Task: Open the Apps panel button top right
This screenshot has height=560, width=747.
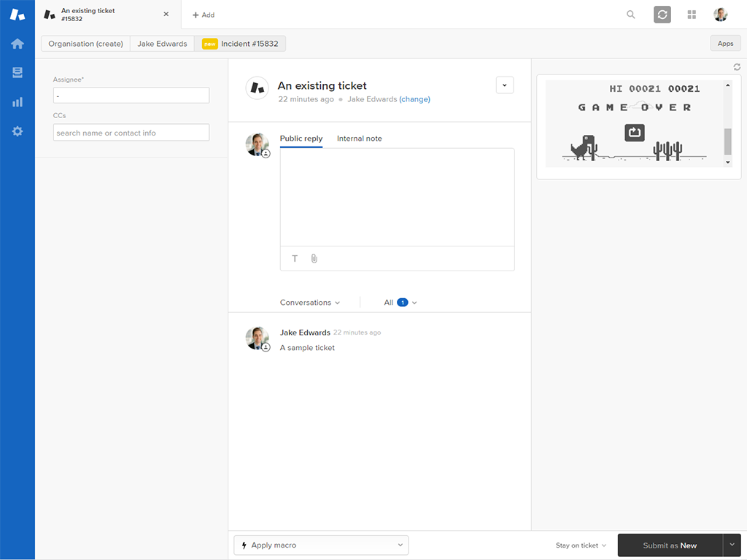Action: (724, 43)
